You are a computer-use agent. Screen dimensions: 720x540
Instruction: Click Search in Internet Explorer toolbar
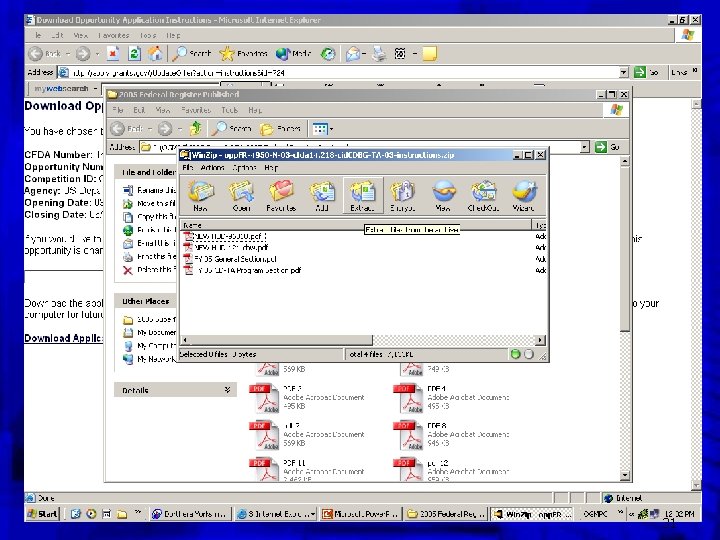[x=191, y=54]
